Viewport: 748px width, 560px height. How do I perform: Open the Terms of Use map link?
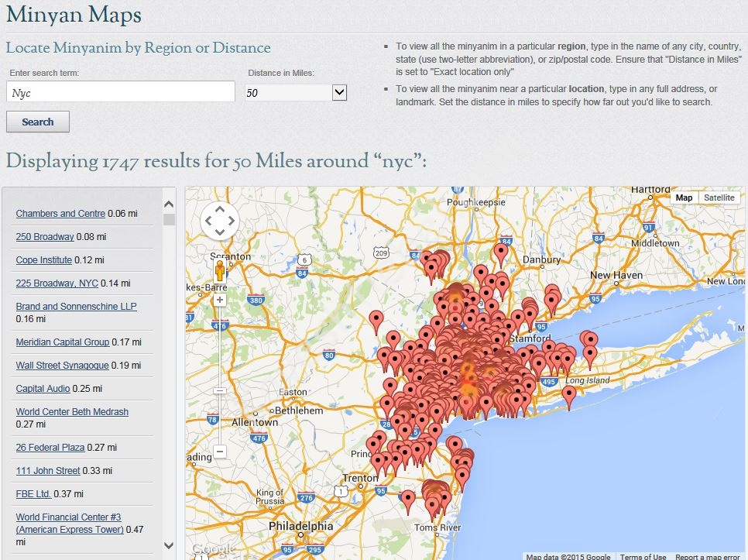pyautogui.click(x=642, y=556)
